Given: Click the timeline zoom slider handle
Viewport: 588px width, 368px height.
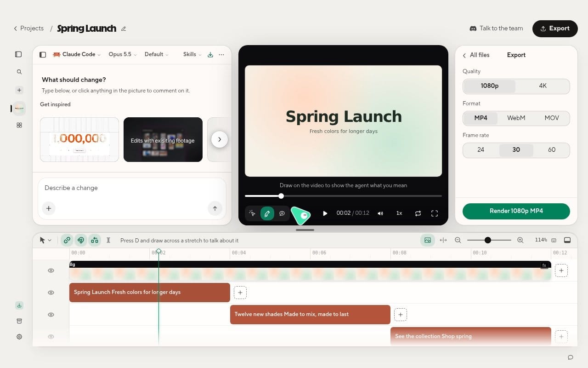Looking at the screenshot, I should [x=488, y=240].
